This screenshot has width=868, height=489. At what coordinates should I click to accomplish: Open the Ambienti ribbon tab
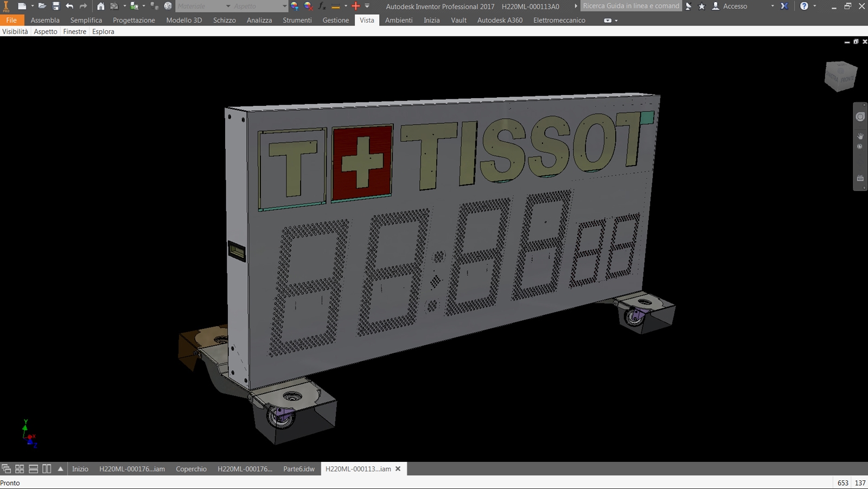click(399, 20)
